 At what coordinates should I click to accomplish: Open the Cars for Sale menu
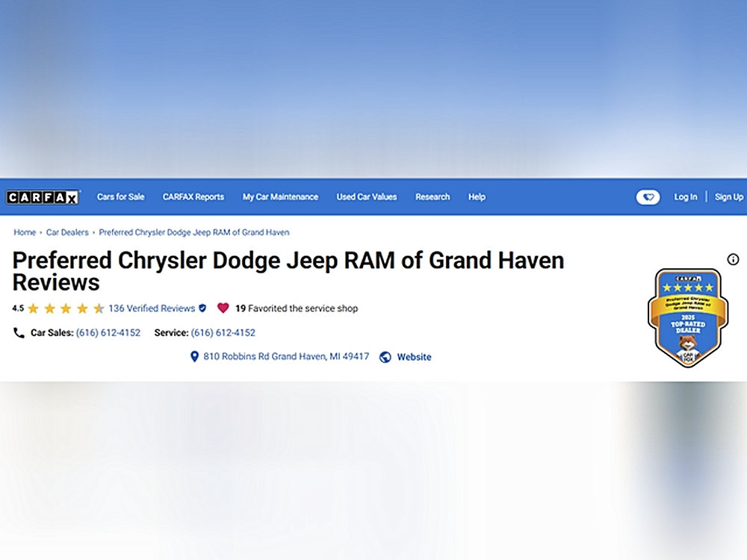tap(120, 196)
